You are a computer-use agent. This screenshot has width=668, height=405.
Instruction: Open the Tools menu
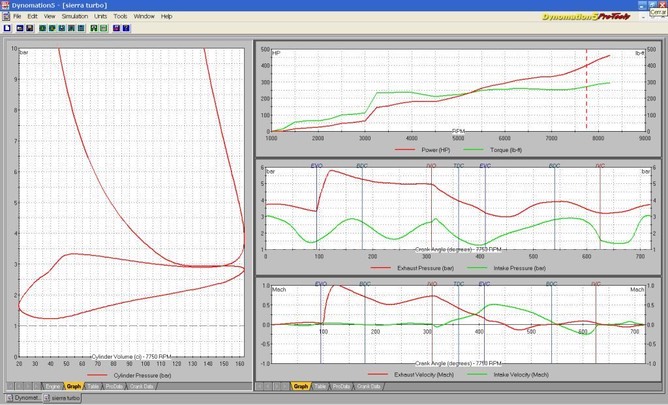coord(120,16)
